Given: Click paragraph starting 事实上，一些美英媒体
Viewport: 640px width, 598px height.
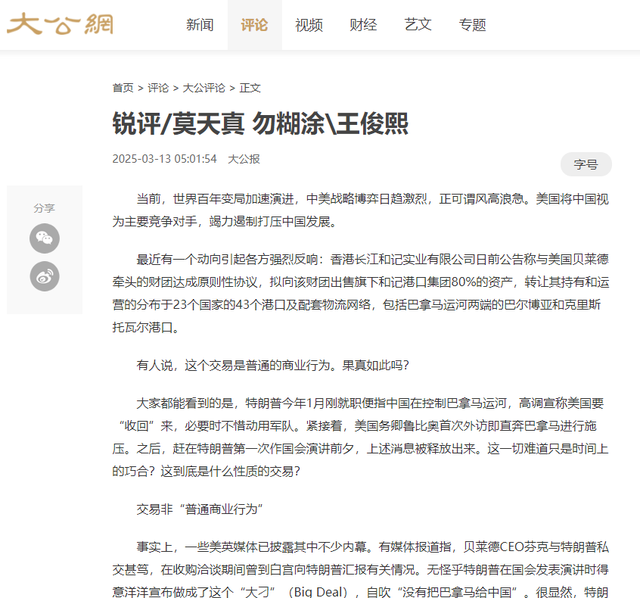Looking at the screenshot, I should [361, 569].
